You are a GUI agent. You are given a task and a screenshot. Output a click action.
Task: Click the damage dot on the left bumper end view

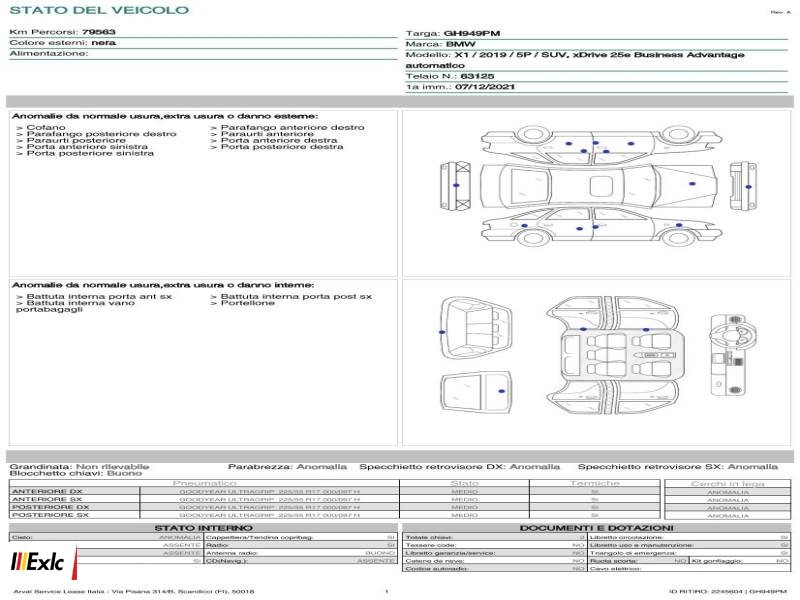(x=456, y=185)
